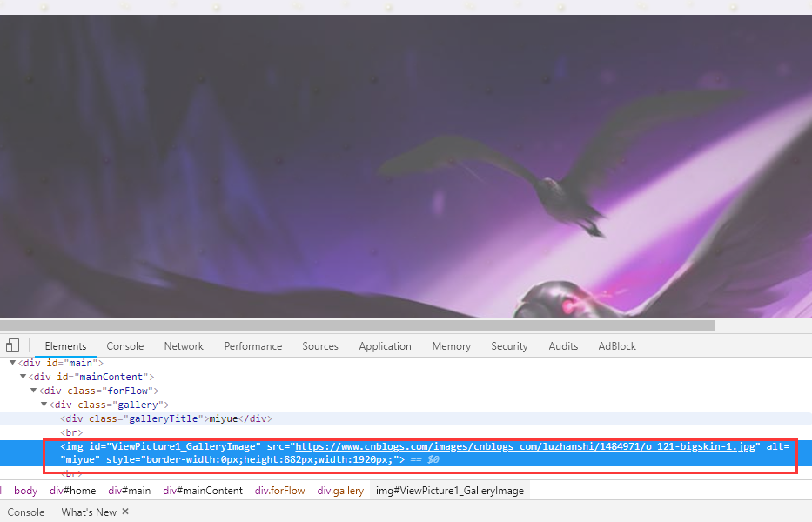Switch to the Performance tab

coord(252,346)
